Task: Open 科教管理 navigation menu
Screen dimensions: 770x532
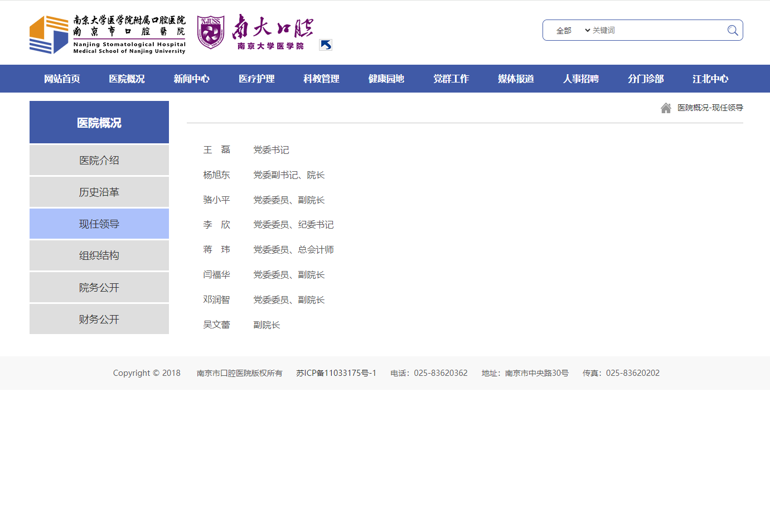Action: (x=321, y=79)
